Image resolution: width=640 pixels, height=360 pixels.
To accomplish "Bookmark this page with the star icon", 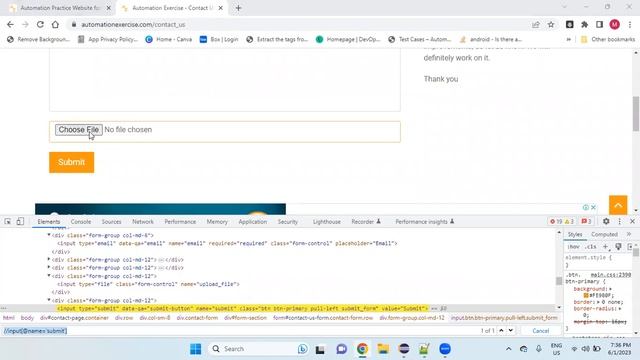I will tap(551, 24).
